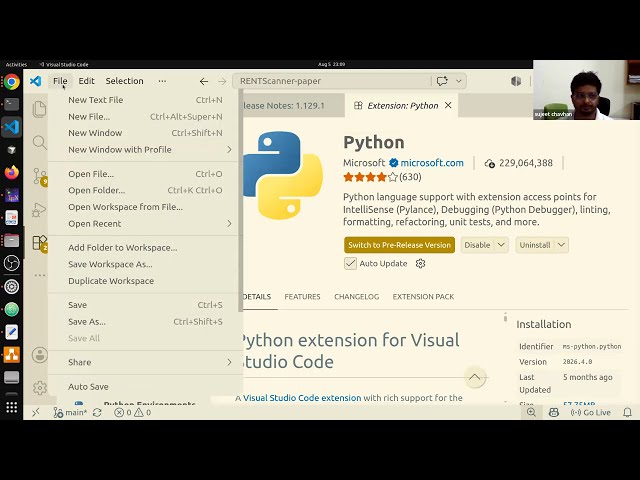This screenshot has width=640, height=480.
Task: Launch Google Chrome from the dock
Action: click(11, 82)
